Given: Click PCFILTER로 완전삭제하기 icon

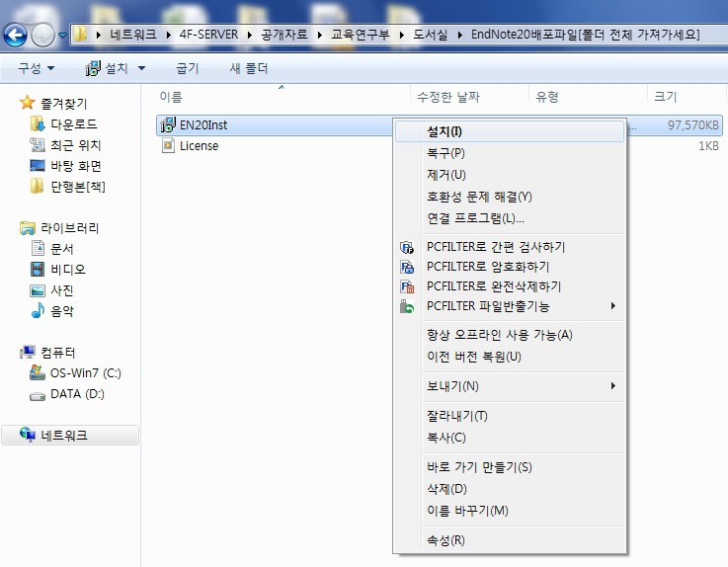Looking at the screenshot, I should 407,286.
